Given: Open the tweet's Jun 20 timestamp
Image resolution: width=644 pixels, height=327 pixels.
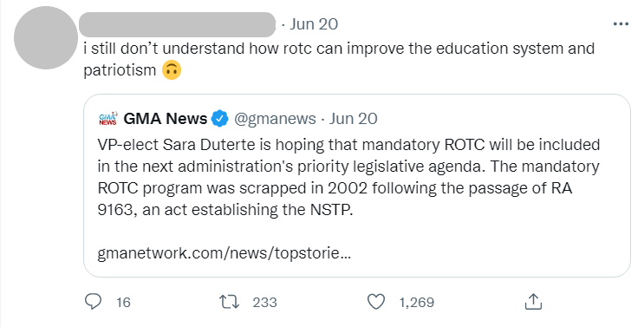Looking at the screenshot, I should pyautogui.click(x=314, y=24).
